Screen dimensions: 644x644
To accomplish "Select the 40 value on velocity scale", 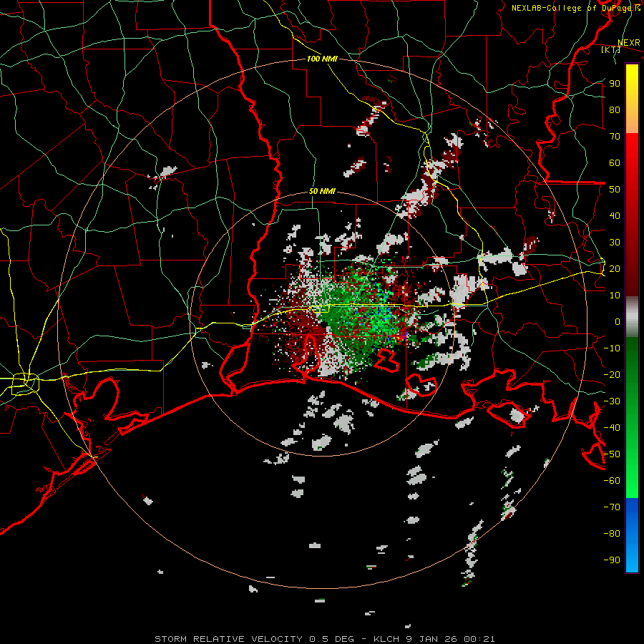I will 615,216.
